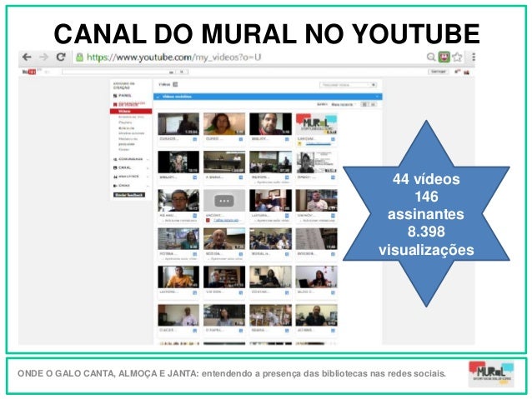
Task: Click the browser forward arrow
Action: [43, 57]
